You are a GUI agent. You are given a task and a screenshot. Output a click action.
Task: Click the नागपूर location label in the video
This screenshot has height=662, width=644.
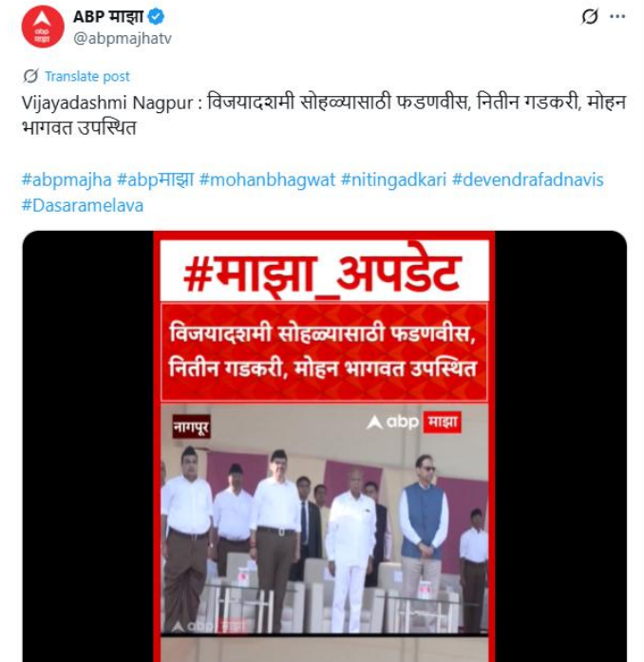(x=191, y=426)
